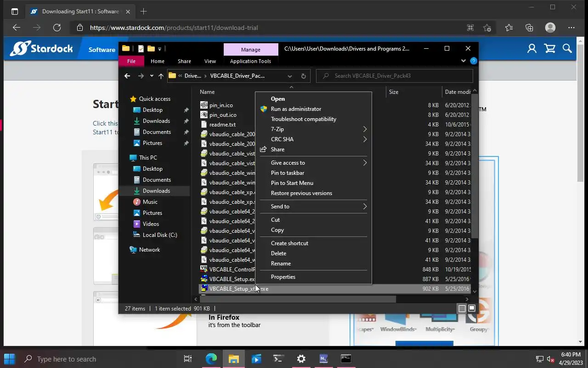
Task: Click browser refresh button
Action: pyautogui.click(x=57, y=28)
